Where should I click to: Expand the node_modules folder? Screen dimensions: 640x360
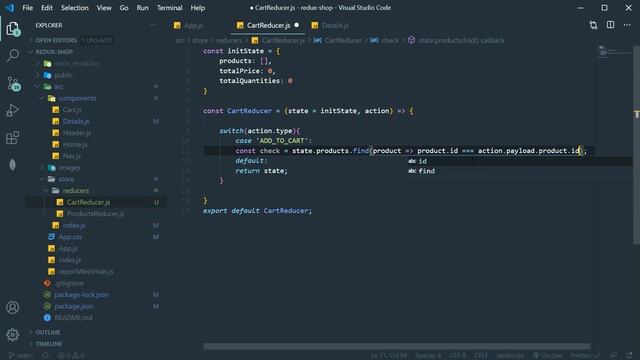pyautogui.click(x=77, y=64)
